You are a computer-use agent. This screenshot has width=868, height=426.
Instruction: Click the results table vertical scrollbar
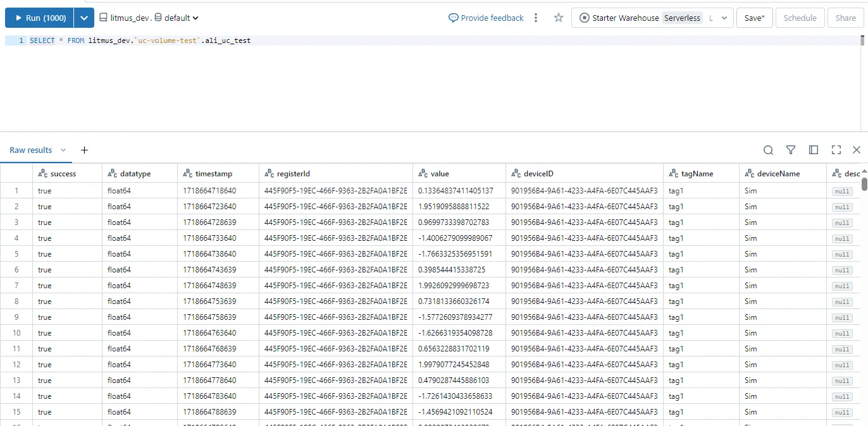click(864, 183)
